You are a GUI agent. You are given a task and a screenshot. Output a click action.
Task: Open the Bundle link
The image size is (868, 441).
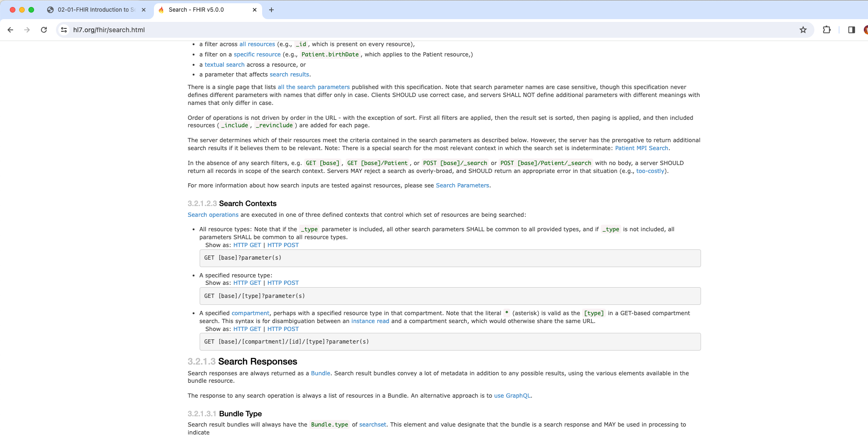320,373
